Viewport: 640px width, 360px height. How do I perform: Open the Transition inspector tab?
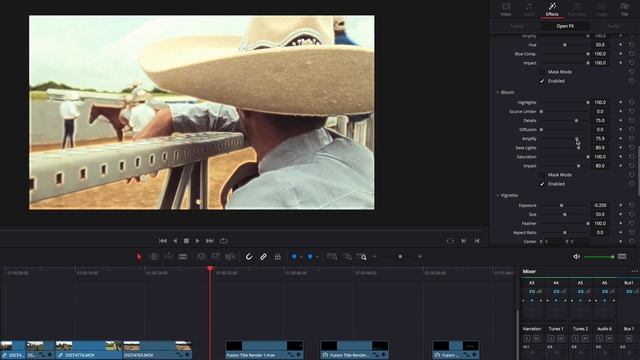click(x=577, y=9)
